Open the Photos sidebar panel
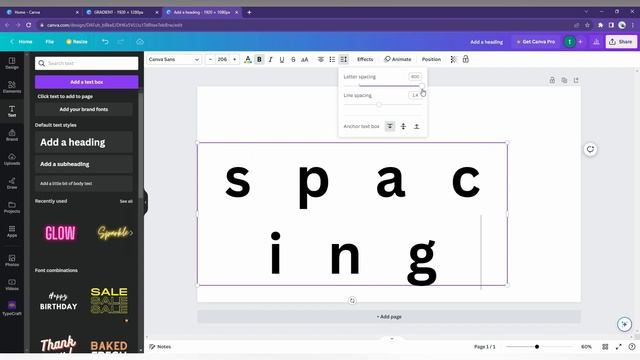 tap(12, 260)
